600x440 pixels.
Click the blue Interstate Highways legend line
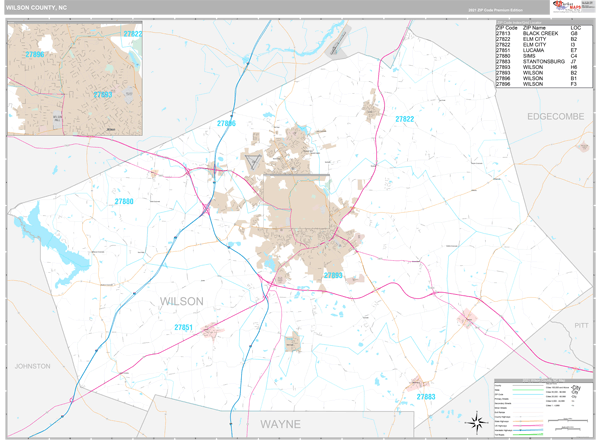528,430
